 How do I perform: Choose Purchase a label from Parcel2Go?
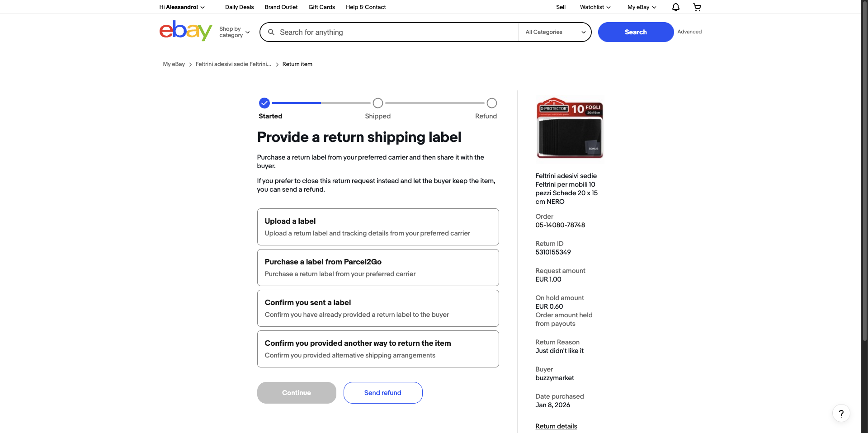tap(378, 268)
